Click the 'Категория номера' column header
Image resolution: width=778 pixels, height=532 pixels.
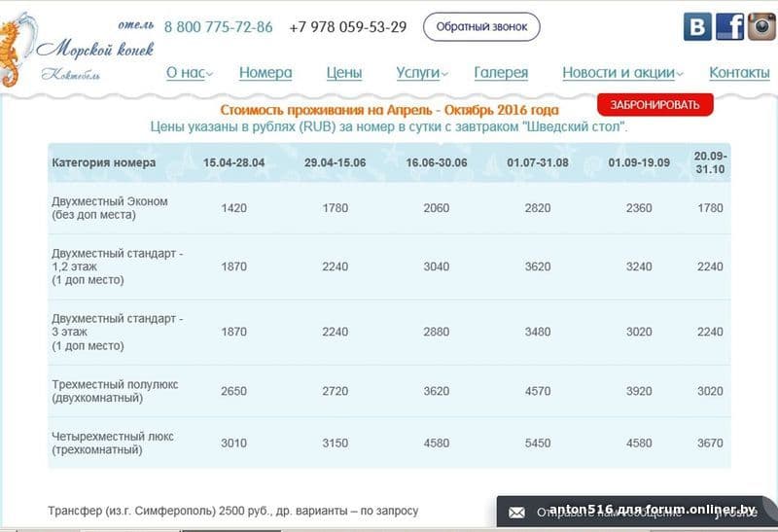coord(104,162)
